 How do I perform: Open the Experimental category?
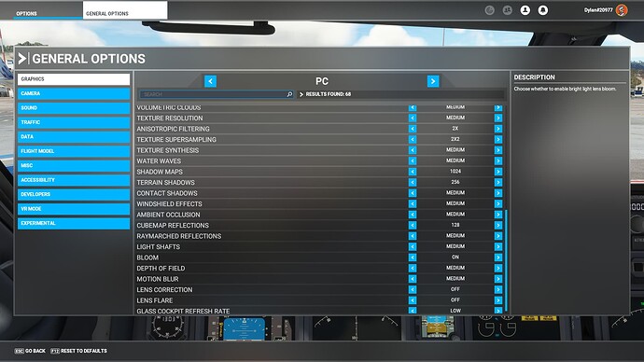tap(74, 223)
